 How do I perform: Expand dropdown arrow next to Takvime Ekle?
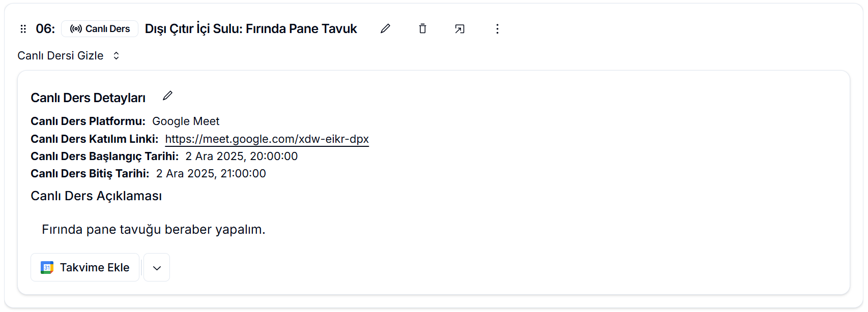157,268
